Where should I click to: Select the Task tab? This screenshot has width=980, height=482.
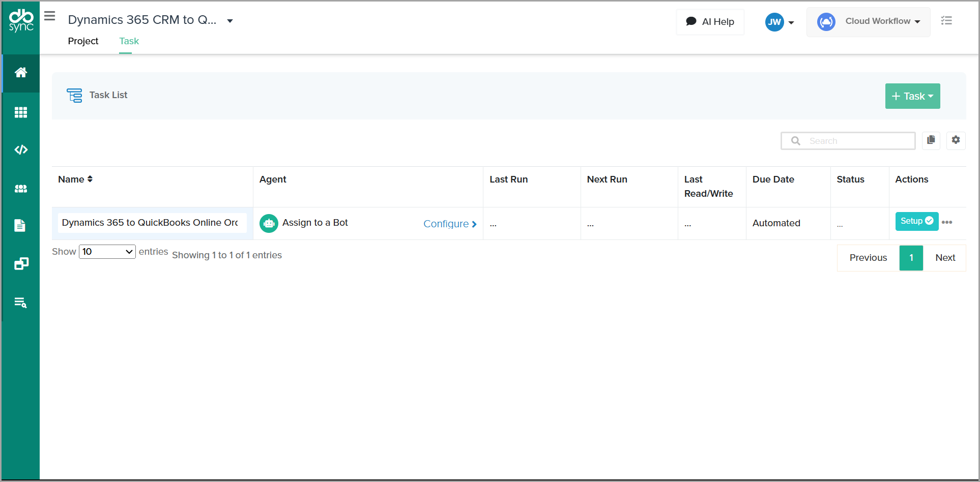coord(129,41)
